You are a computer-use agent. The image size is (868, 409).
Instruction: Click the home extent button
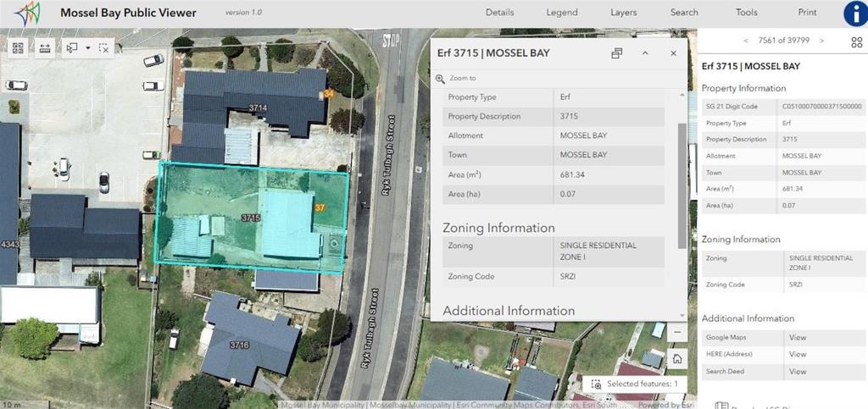(x=677, y=359)
